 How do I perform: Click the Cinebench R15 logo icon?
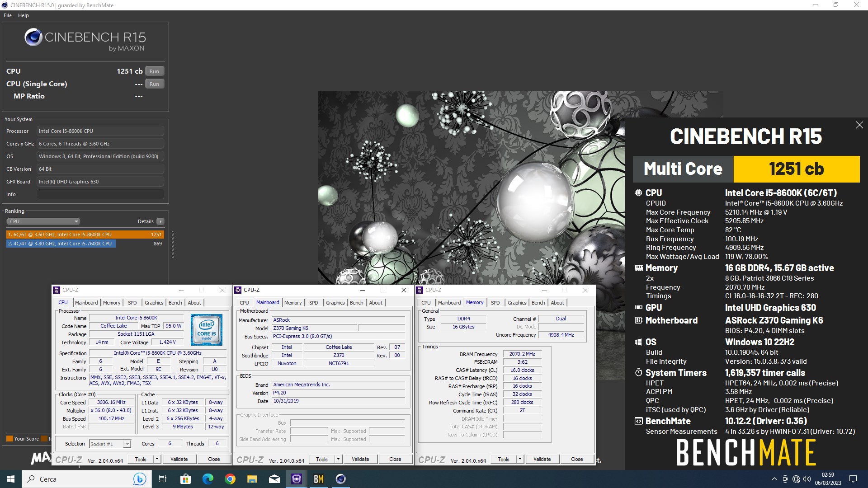point(33,38)
